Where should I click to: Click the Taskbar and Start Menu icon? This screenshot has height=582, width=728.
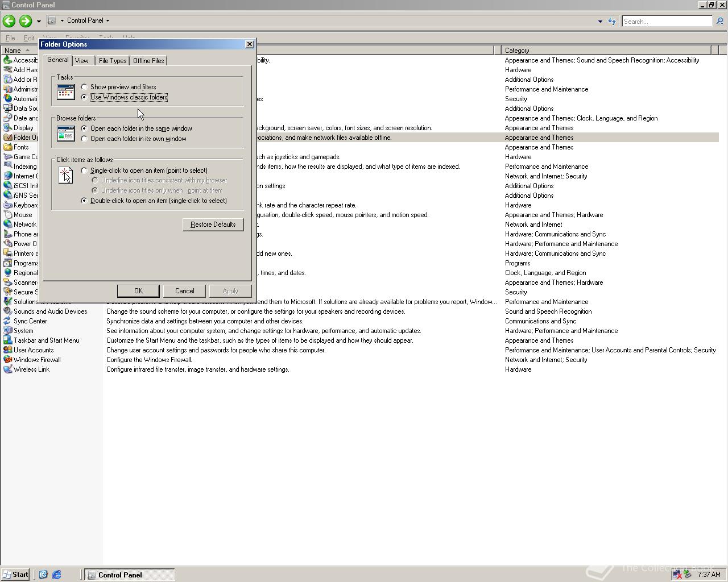pyautogui.click(x=7, y=340)
